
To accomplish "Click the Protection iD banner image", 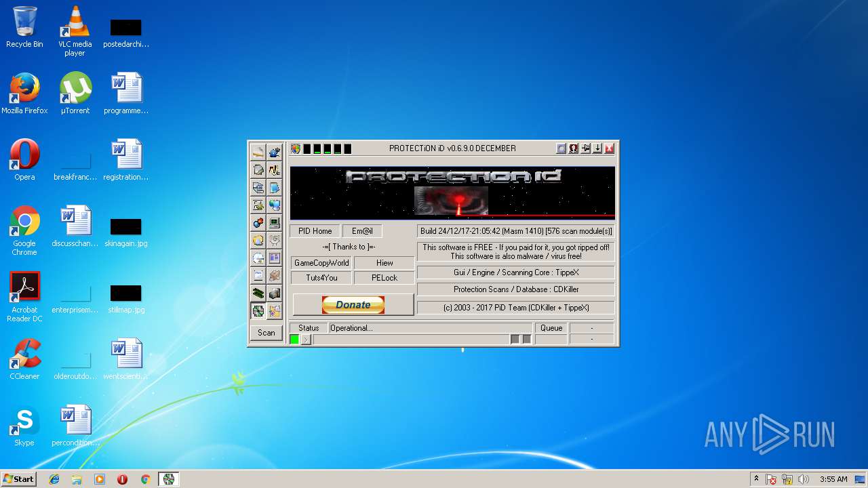I will tap(452, 193).
